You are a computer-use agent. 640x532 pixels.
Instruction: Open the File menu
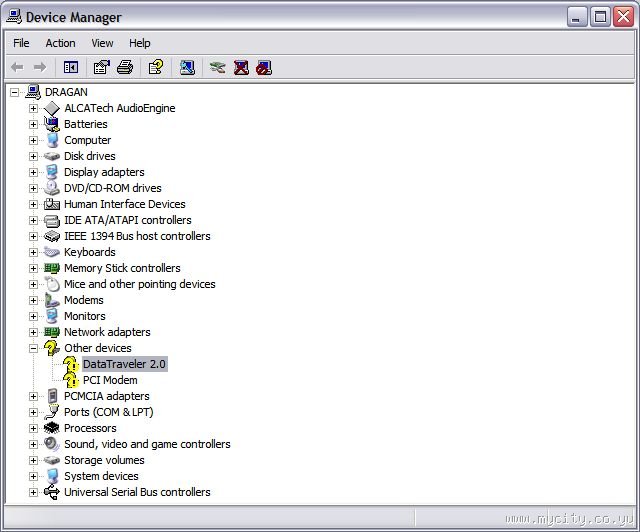[21, 43]
